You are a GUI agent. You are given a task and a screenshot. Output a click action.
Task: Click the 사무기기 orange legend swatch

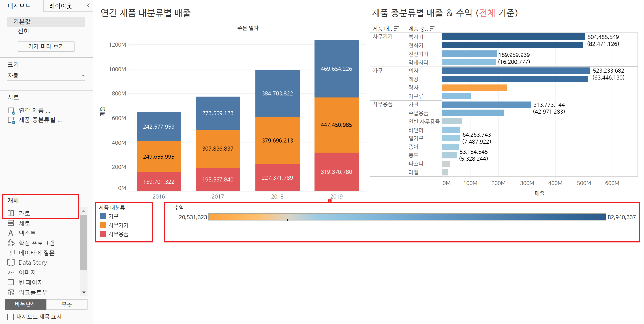[103, 225]
